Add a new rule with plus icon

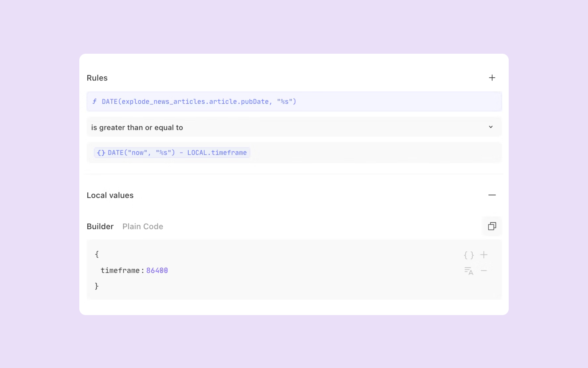[x=492, y=78]
